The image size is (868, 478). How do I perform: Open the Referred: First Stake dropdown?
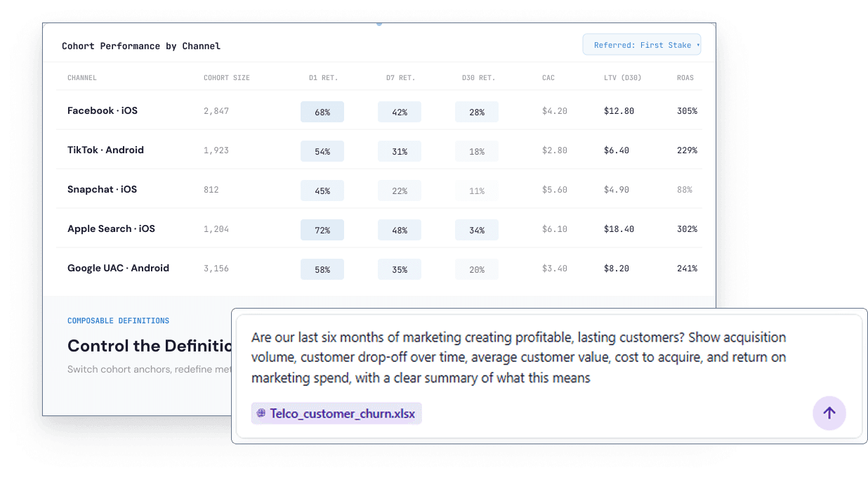pyautogui.click(x=642, y=45)
